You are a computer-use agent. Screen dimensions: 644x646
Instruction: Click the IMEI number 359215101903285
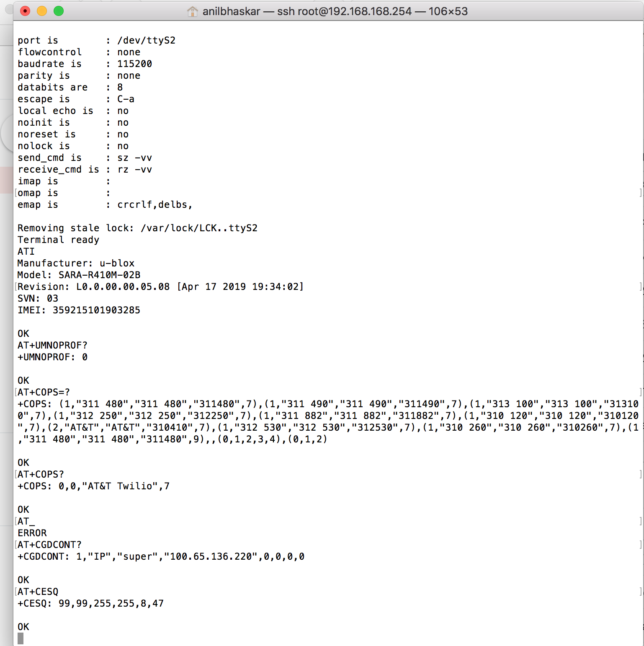point(96,310)
